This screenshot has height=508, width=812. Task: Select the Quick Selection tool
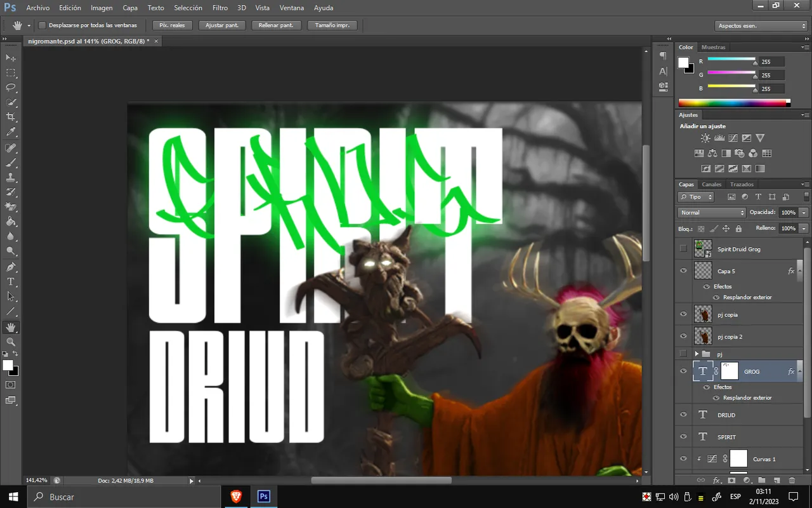(x=11, y=102)
